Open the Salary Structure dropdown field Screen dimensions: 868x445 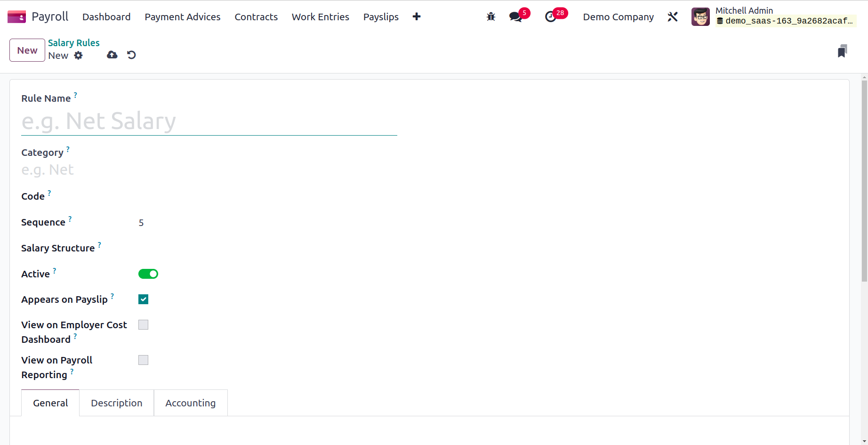point(268,248)
